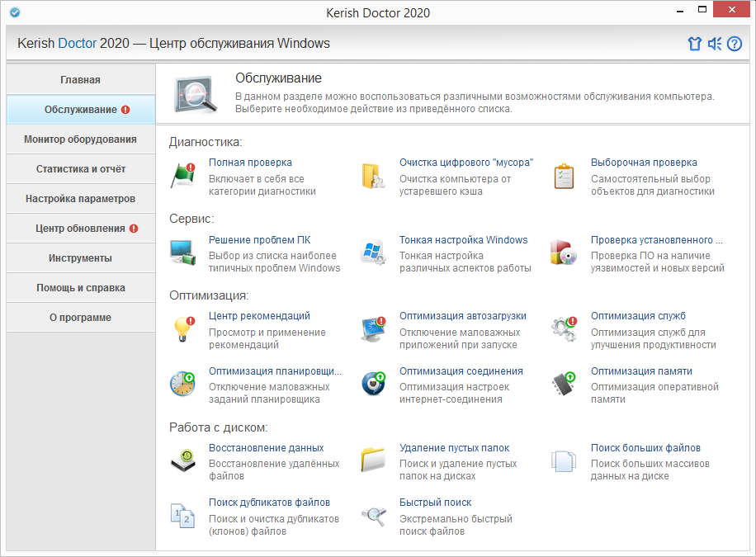Click the clock Оптимизация планировщика icon
This screenshot has height=557, width=756.
pos(182,384)
